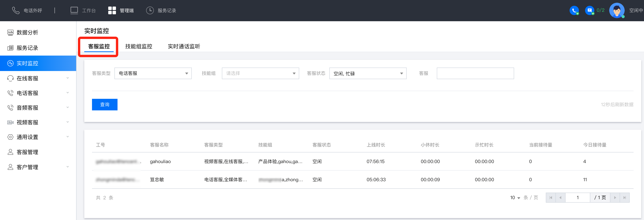Image resolution: width=644 pixels, height=220 pixels.
Task: Switch to 技能组监控 tab
Action: 139,47
